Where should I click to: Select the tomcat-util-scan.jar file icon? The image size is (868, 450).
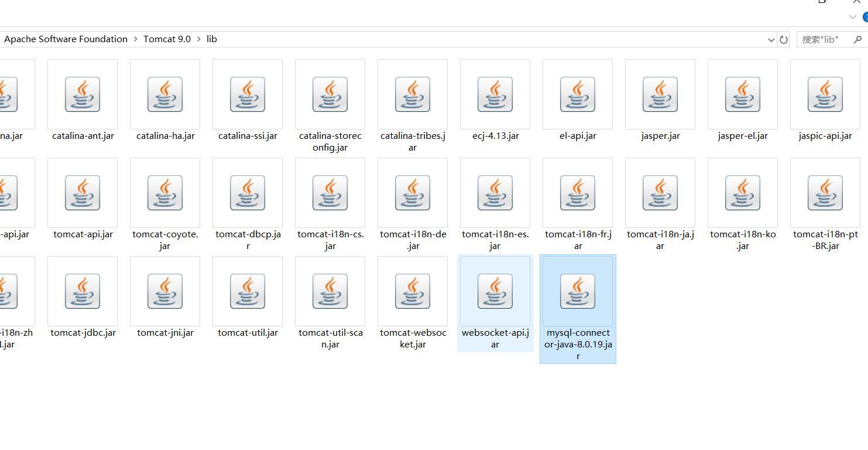pyautogui.click(x=330, y=291)
